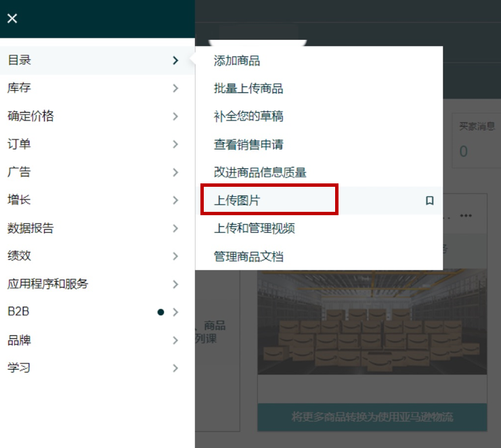The width and height of the screenshot is (501, 448).
Task: Click the 买家消息 count tile
Action: click(477, 141)
